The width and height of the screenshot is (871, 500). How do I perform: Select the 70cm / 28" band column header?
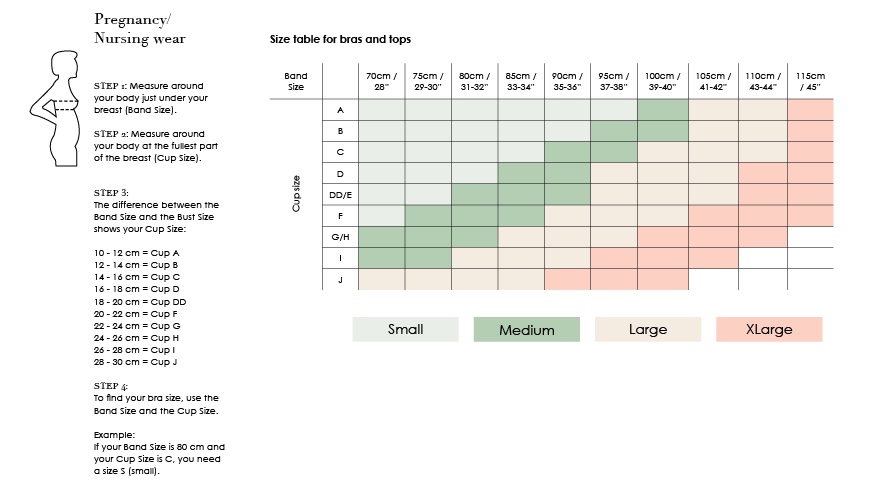click(381, 81)
